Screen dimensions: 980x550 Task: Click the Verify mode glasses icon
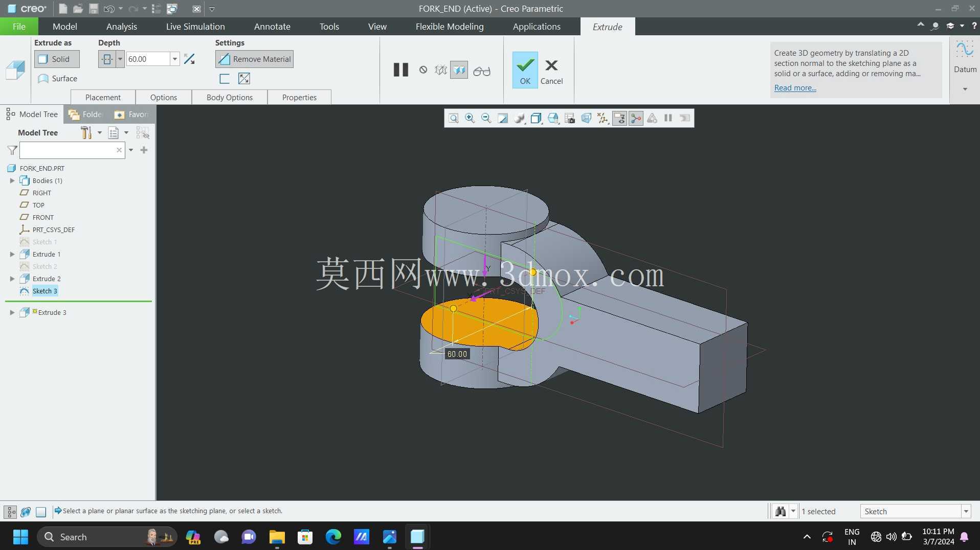click(x=482, y=71)
